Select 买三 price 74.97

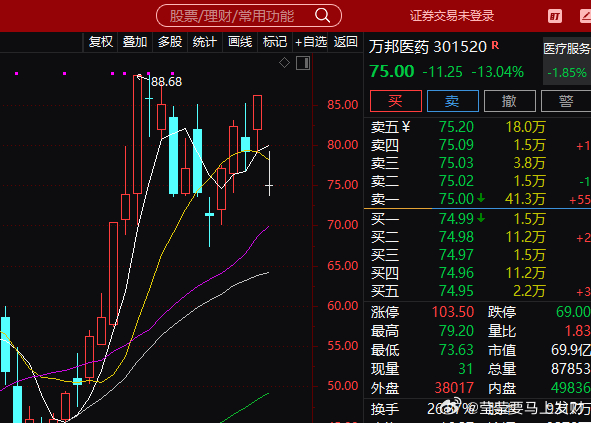[456, 255]
